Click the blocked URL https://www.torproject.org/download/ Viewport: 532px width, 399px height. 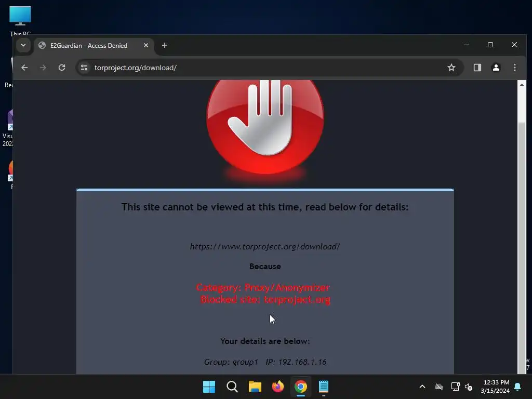coord(265,247)
